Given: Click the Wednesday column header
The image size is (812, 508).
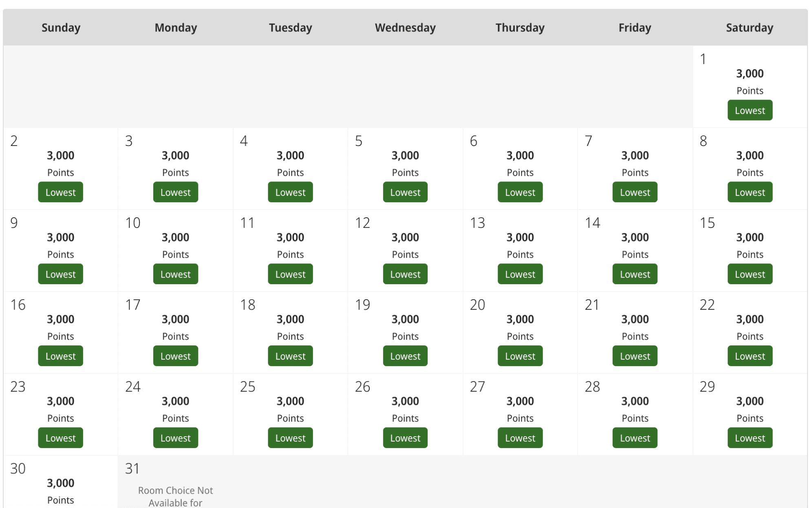Looking at the screenshot, I should point(405,27).
